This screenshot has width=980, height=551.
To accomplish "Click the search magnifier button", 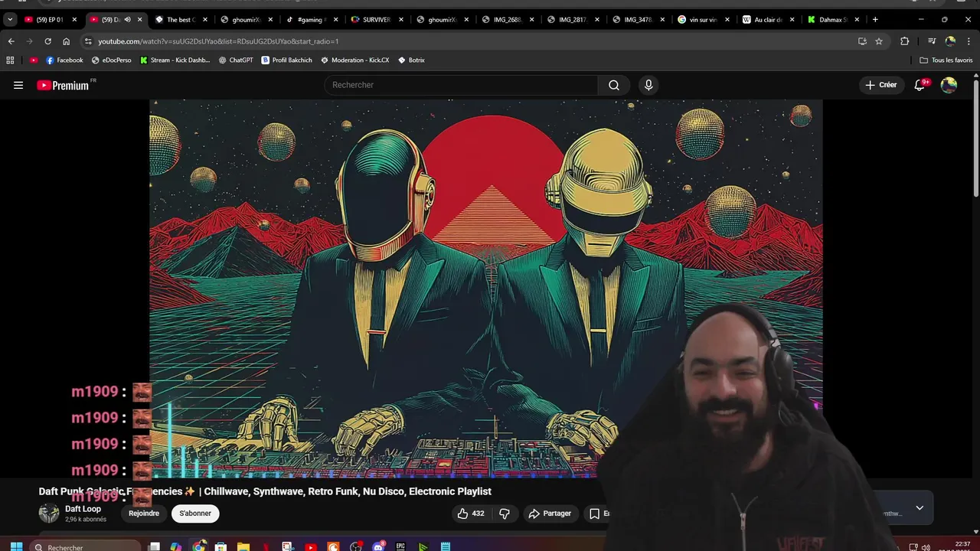I will point(613,85).
